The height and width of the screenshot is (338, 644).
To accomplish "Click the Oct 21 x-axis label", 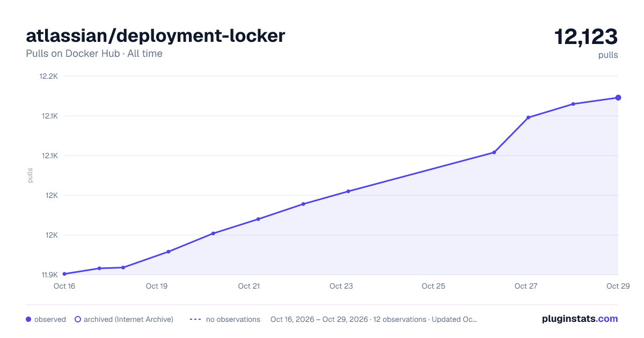I will point(249,286).
